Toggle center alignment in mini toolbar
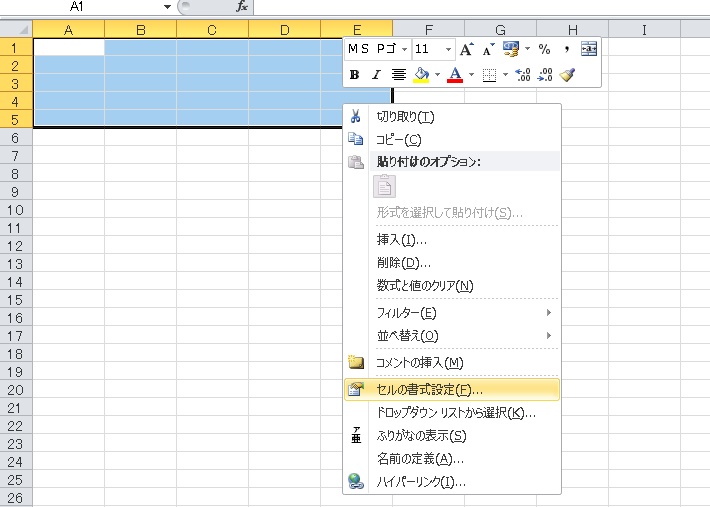The image size is (710, 507). tap(399, 74)
